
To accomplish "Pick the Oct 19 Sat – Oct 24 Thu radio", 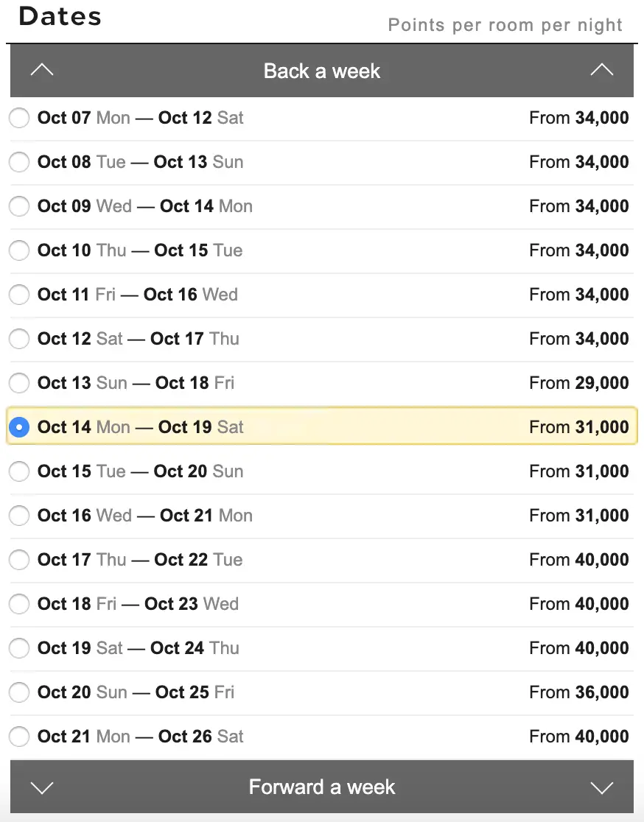I will coord(19,648).
